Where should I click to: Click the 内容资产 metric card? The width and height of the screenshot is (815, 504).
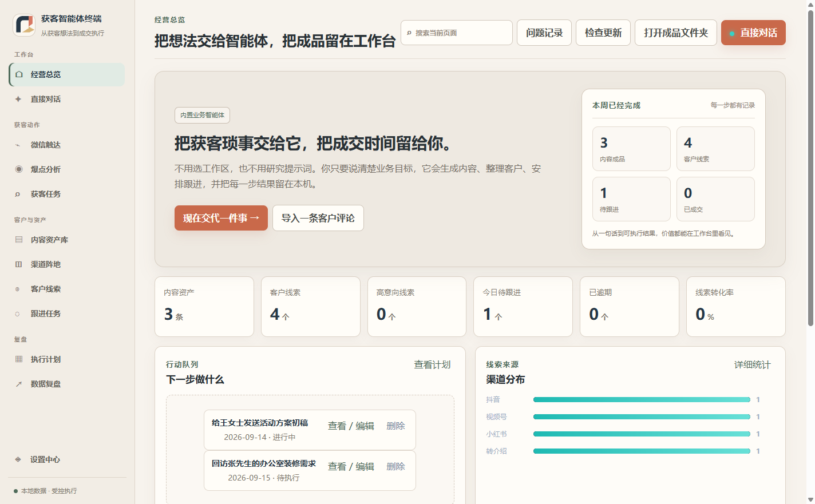(204, 307)
